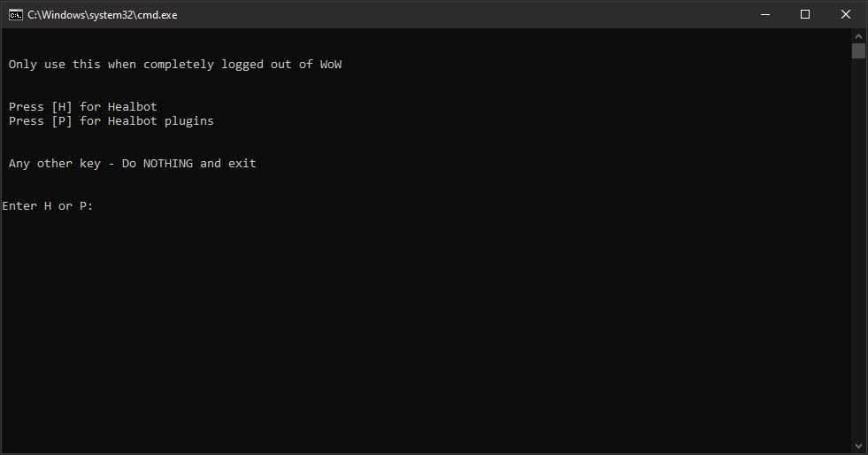The image size is (868, 455).
Task: Click the scrollbar up arrow
Action: [x=858, y=35]
